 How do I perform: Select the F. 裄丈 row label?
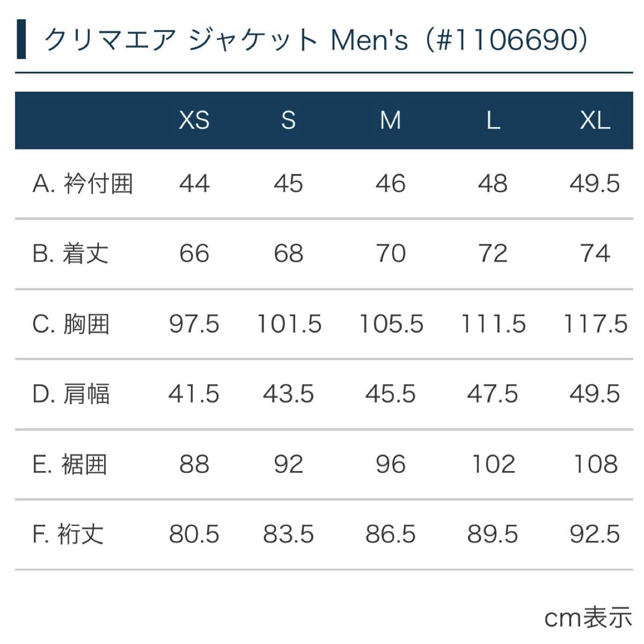click(68, 535)
